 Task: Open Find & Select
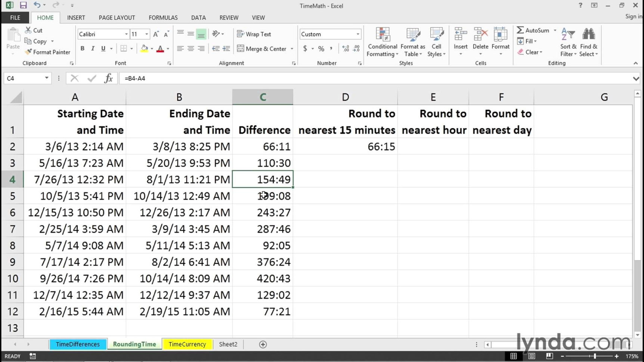pos(588,42)
